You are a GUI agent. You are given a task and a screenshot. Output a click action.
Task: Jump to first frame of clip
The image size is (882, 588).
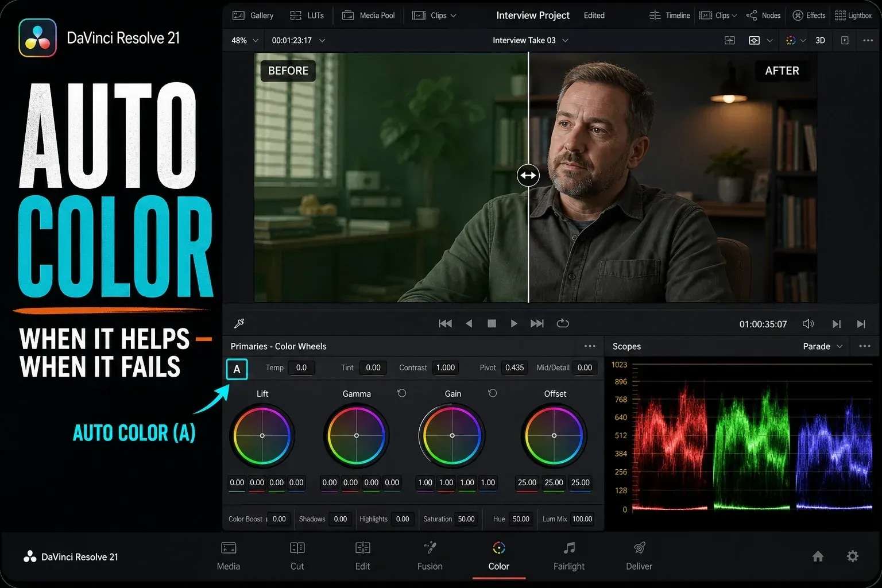(x=445, y=323)
